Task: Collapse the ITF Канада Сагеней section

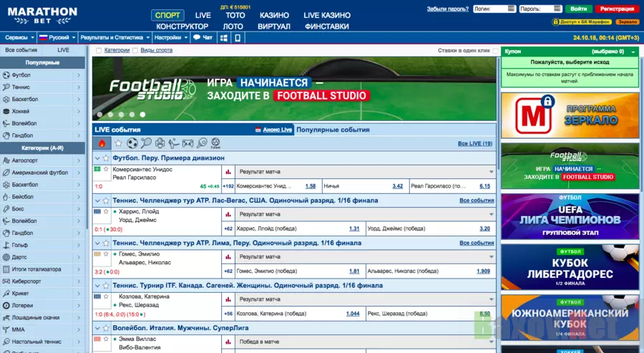Action: [x=97, y=286]
